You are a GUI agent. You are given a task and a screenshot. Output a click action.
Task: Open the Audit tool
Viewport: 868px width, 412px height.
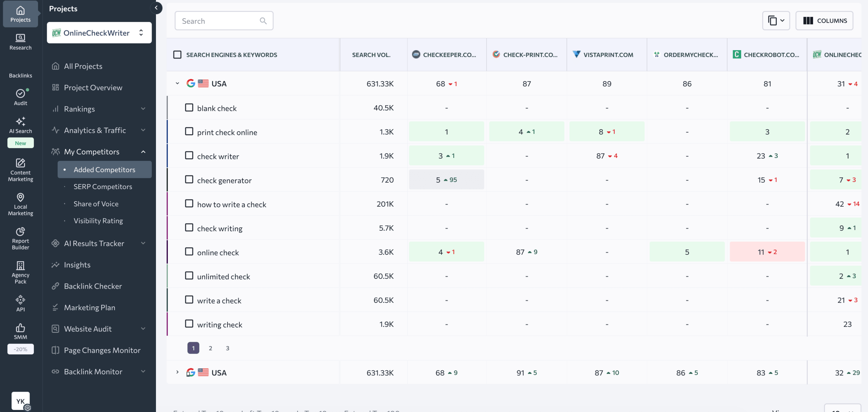click(20, 97)
